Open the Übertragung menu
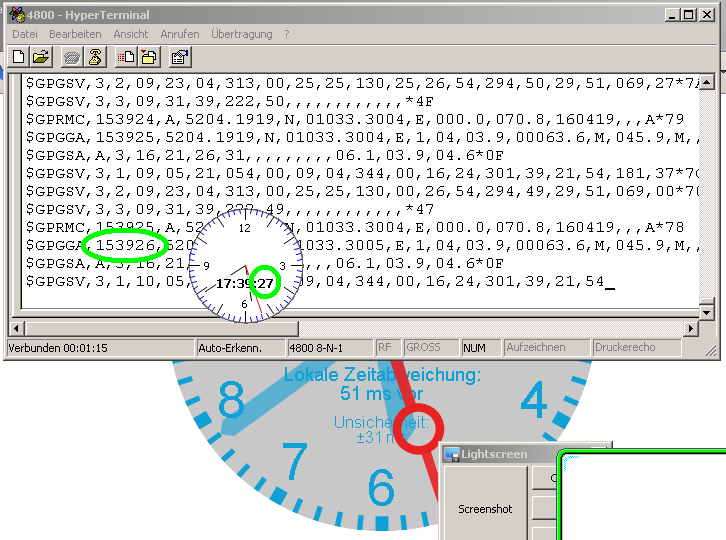Screen dimensions: 726x540 tap(242, 34)
